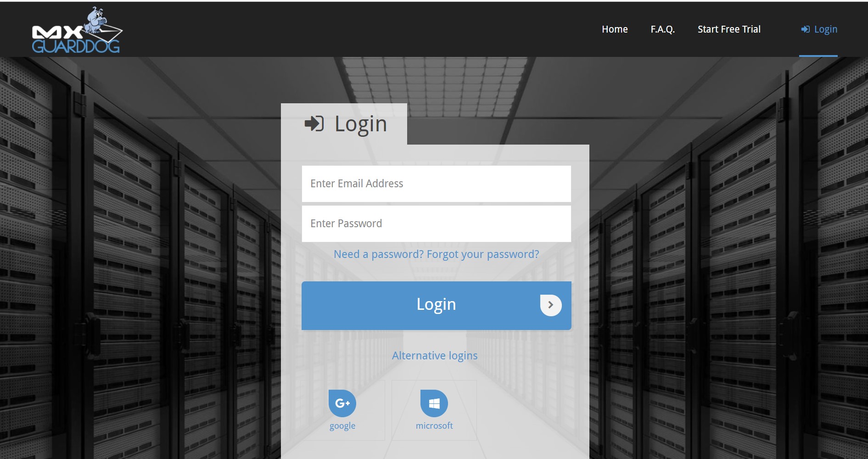
Task: Click "Forgot your password?" text
Action: [x=483, y=254]
